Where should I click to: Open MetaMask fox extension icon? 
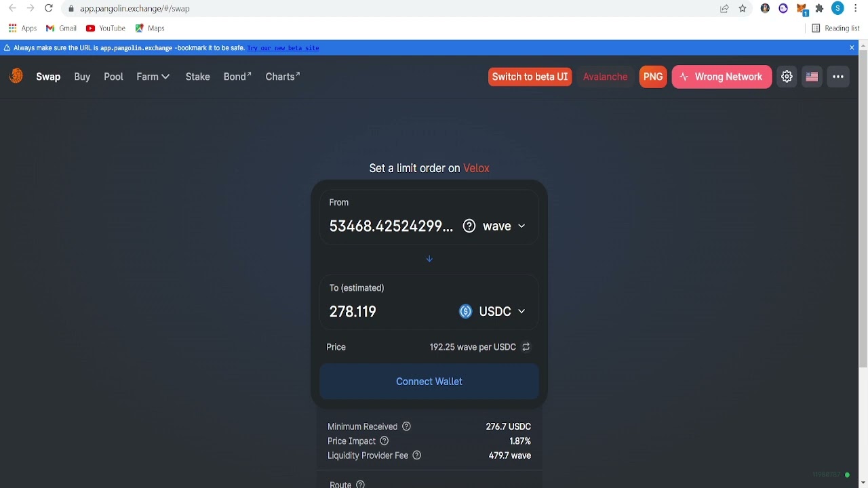802,9
